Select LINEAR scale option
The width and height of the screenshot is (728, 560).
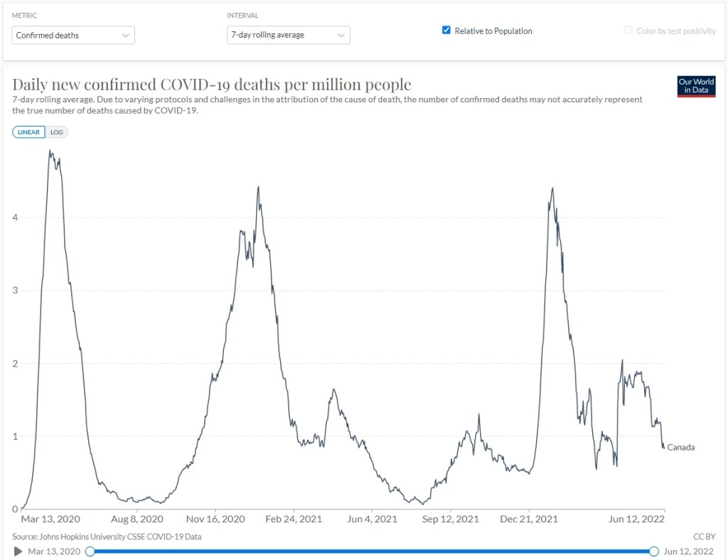tap(28, 132)
